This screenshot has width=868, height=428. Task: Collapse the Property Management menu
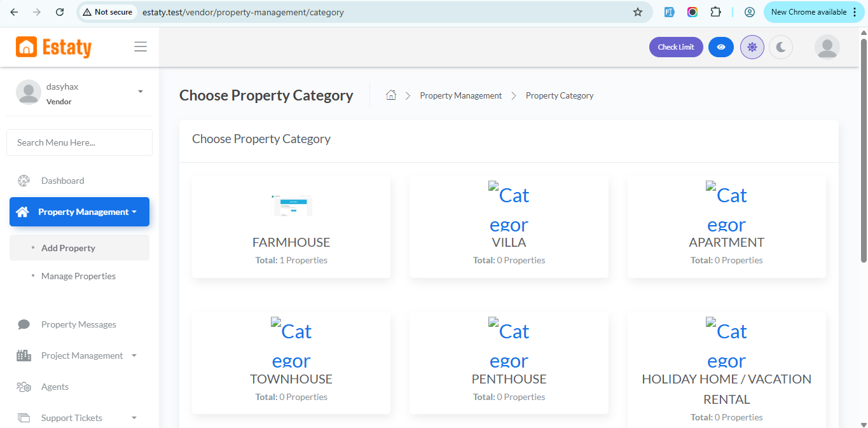coord(79,212)
